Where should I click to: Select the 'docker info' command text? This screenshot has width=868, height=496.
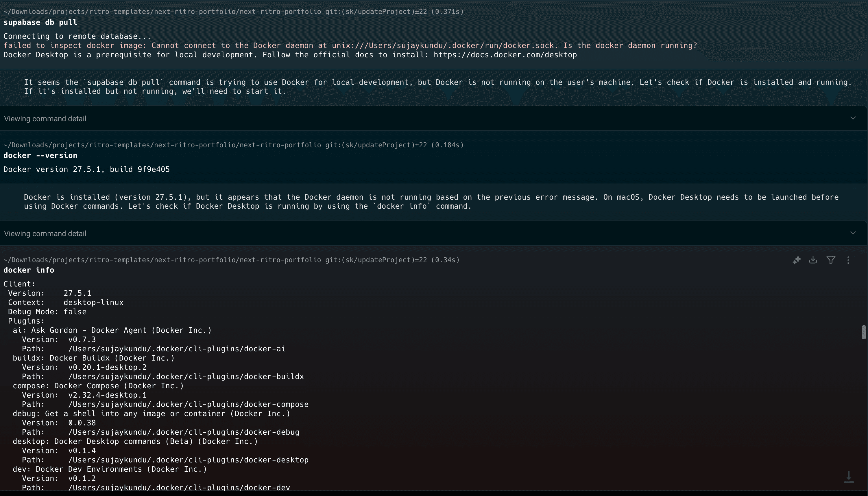(x=29, y=270)
